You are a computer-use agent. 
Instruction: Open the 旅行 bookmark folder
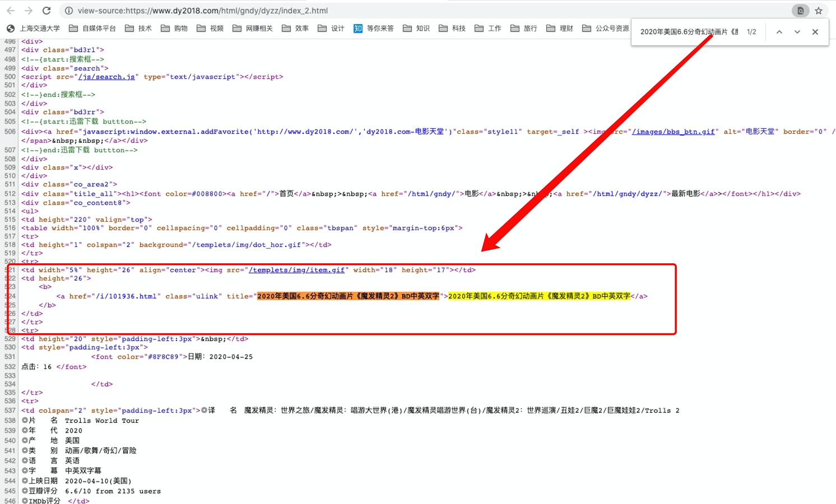524,29
